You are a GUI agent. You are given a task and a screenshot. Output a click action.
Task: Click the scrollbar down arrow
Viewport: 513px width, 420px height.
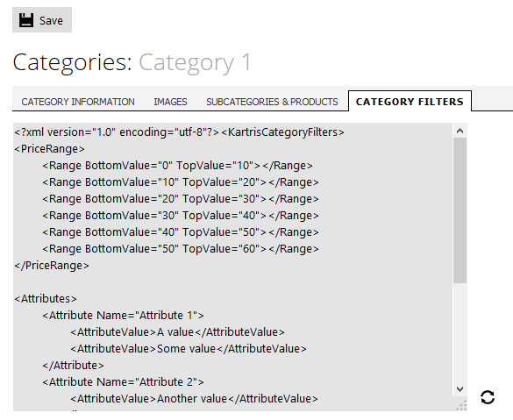pyautogui.click(x=460, y=389)
